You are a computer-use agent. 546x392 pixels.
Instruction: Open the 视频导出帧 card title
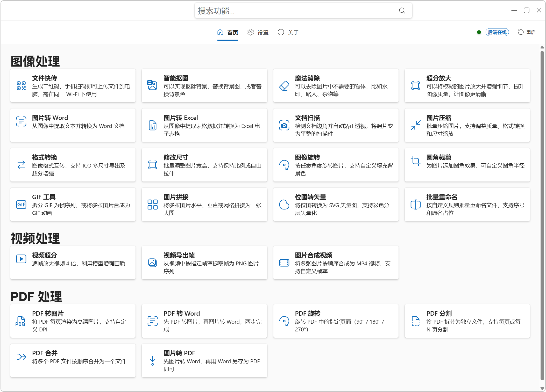click(179, 255)
